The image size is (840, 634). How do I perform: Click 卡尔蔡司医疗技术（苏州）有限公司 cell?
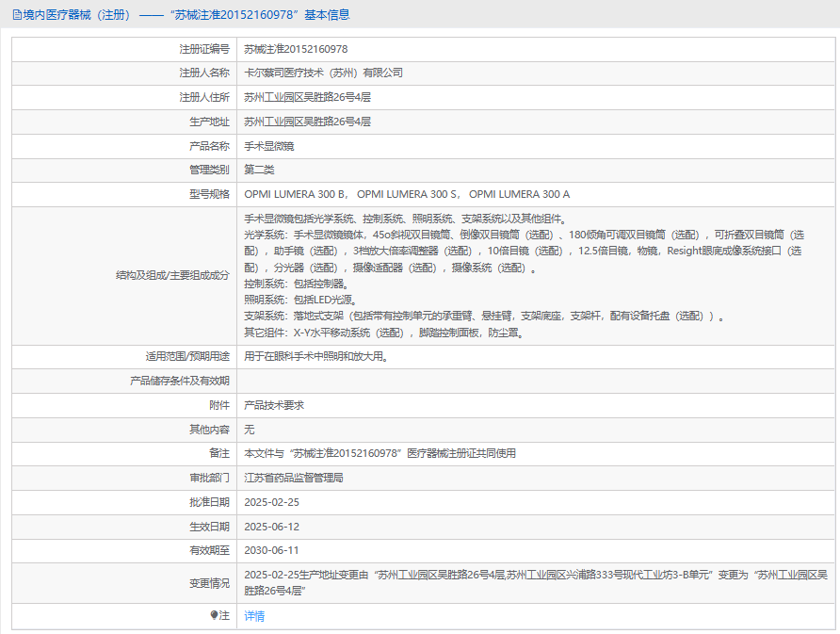(x=324, y=73)
